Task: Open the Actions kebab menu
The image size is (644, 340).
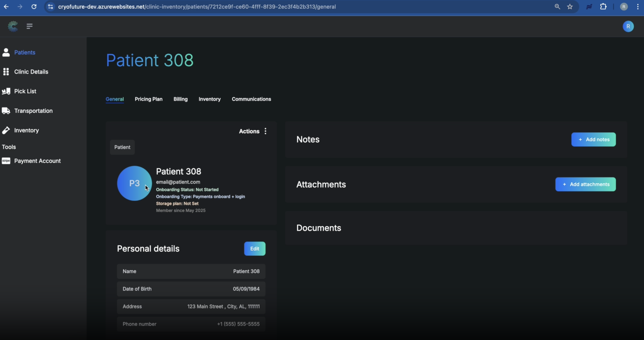Action: pyautogui.click(x=266, y=131)
